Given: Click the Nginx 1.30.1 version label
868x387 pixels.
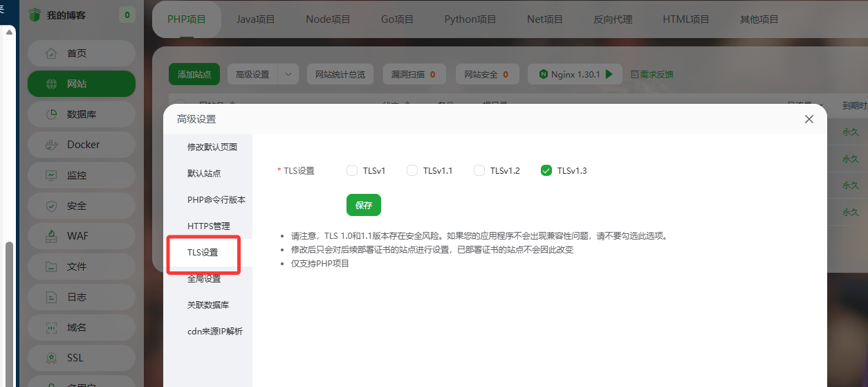Looking at the screenshot, I should pyautogui.click(x=575, y=74).
